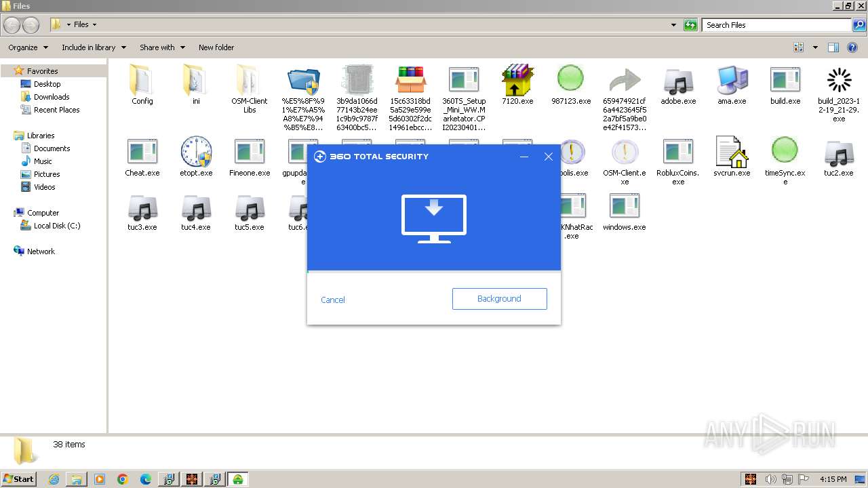The height and width of the screenshot is (488, 868).
Task: Refresh the Files folder view
Action: click(x=690, y=25)
